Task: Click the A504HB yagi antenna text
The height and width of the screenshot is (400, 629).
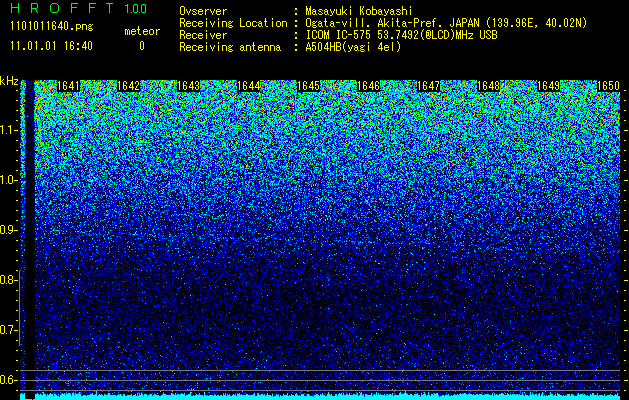Action: (x=353, y=47)
